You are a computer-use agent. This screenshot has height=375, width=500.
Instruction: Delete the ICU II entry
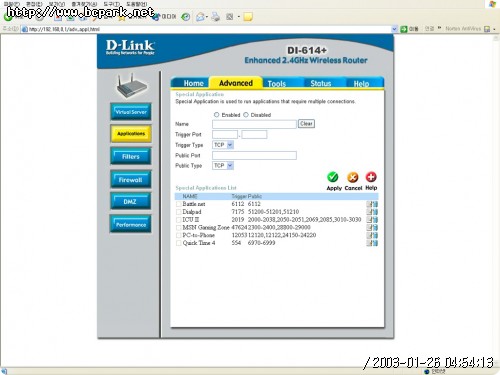pyautogui.click(x=375, y=220)
